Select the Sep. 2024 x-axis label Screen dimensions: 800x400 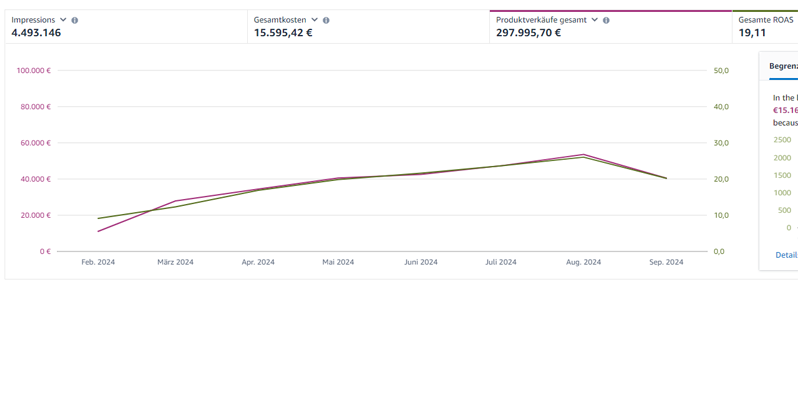pyautogui.click(x=666, y=262)
